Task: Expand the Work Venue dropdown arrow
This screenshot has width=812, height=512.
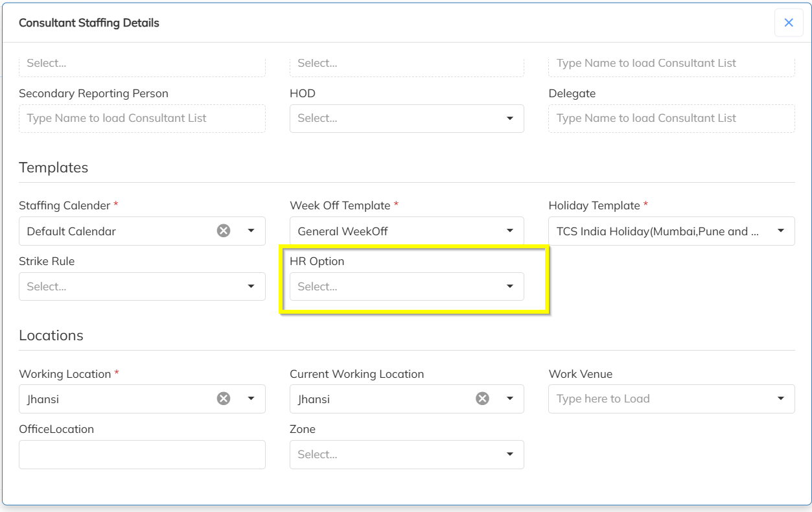Action: (781, 399)
